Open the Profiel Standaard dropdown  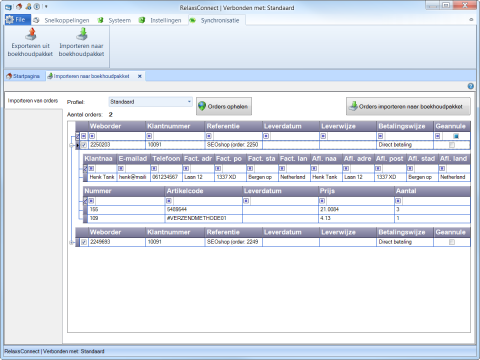(189, 102)
